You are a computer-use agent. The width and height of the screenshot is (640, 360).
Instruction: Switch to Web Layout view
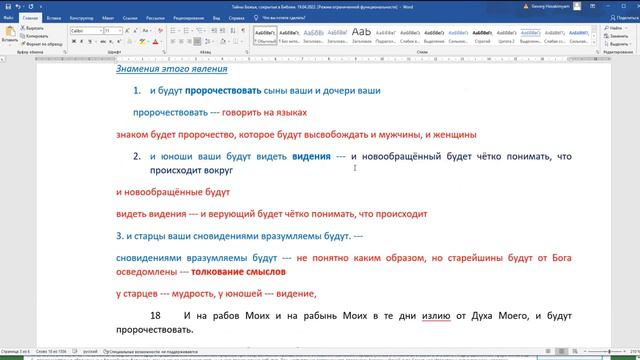[575, 351]
